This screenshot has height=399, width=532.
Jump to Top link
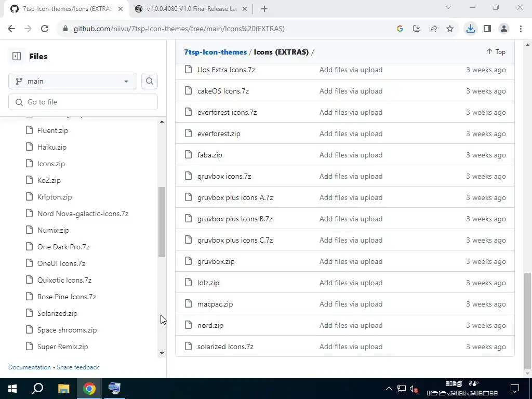496,51
